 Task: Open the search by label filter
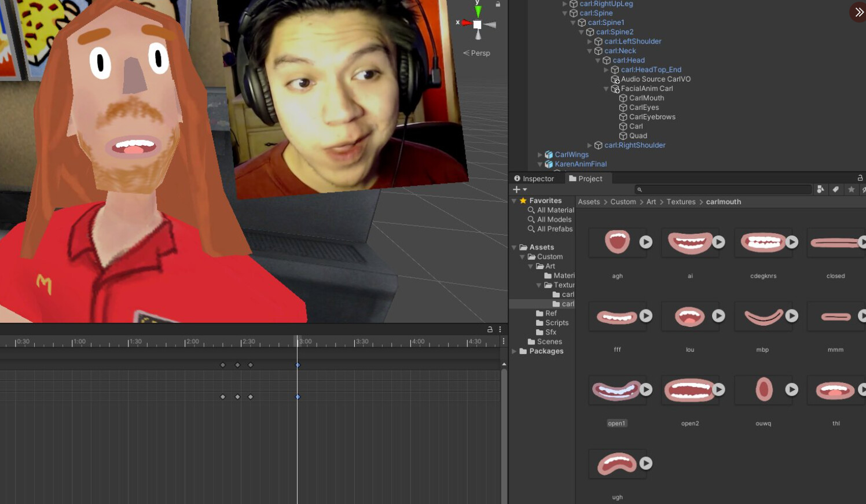(x=835, y=189)
